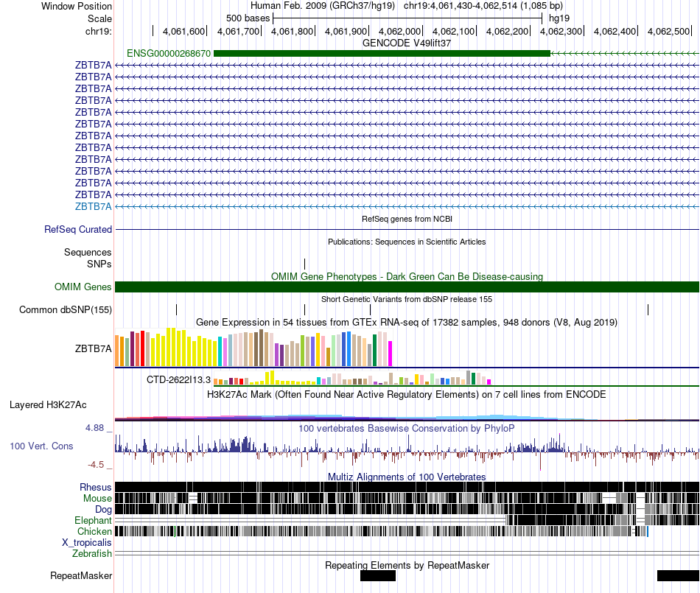Click the ZBTB7A label beside the GTEx chart
The height and width of the screenshot is (593, 700).
(x=94, y=348)
